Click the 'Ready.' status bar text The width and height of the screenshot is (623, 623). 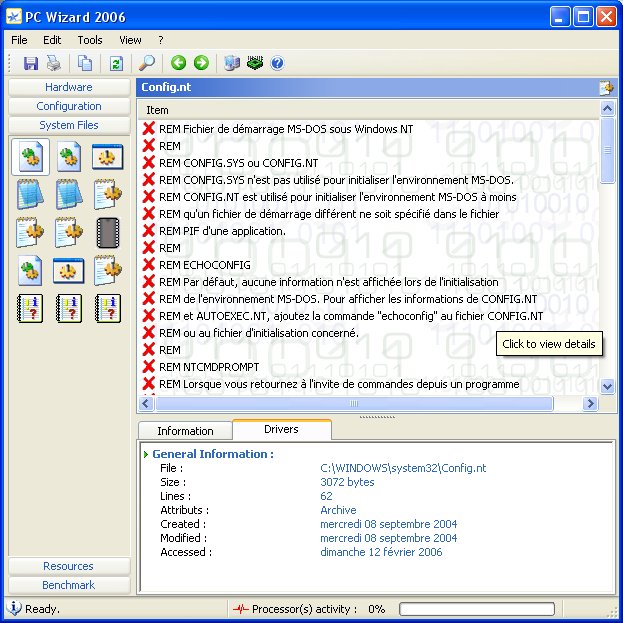42,609
